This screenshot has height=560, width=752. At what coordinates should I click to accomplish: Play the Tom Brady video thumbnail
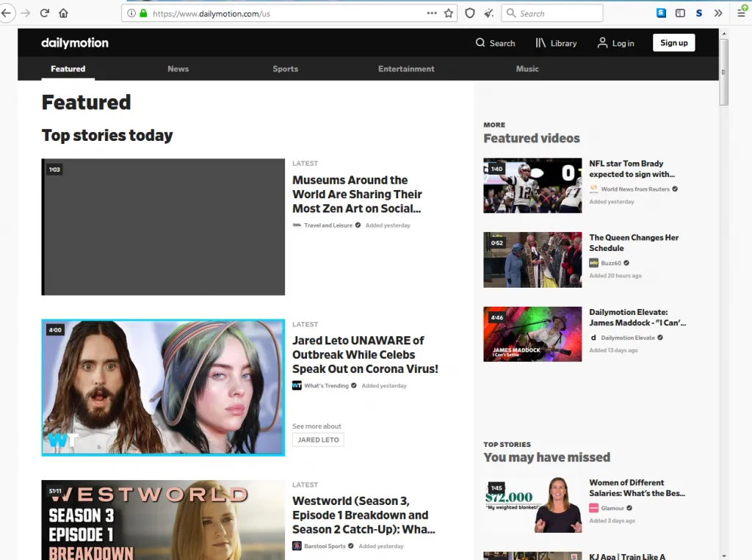click(532, 186)
